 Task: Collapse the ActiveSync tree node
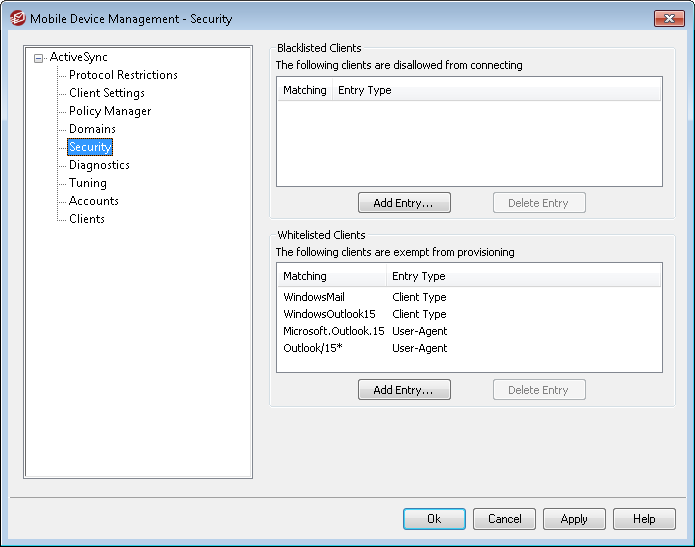38,58
